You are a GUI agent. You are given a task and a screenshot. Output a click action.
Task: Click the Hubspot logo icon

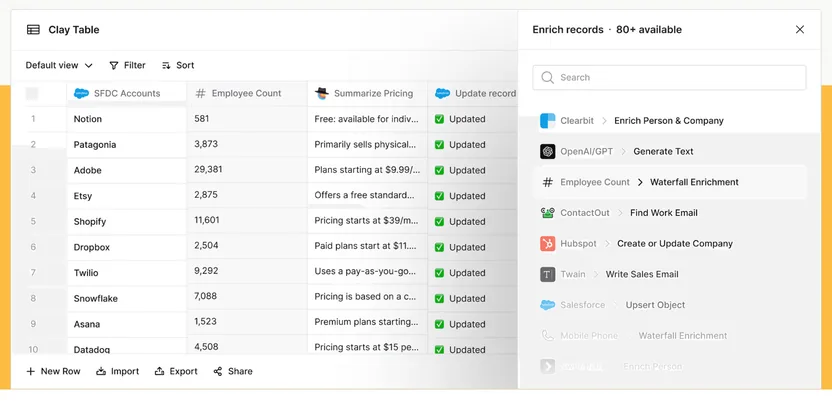(x=547, y=243)
